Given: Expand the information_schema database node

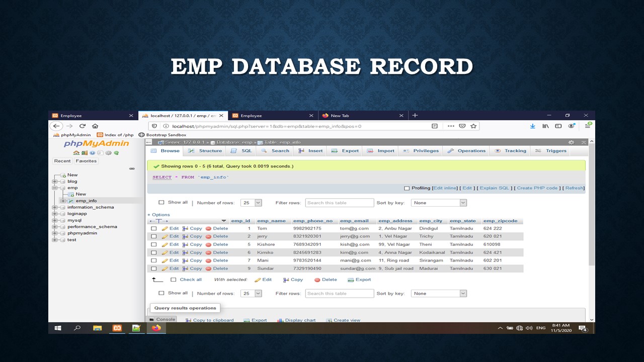Looking at the screenshot, I should pyautogui.click(x=54, y=207).
